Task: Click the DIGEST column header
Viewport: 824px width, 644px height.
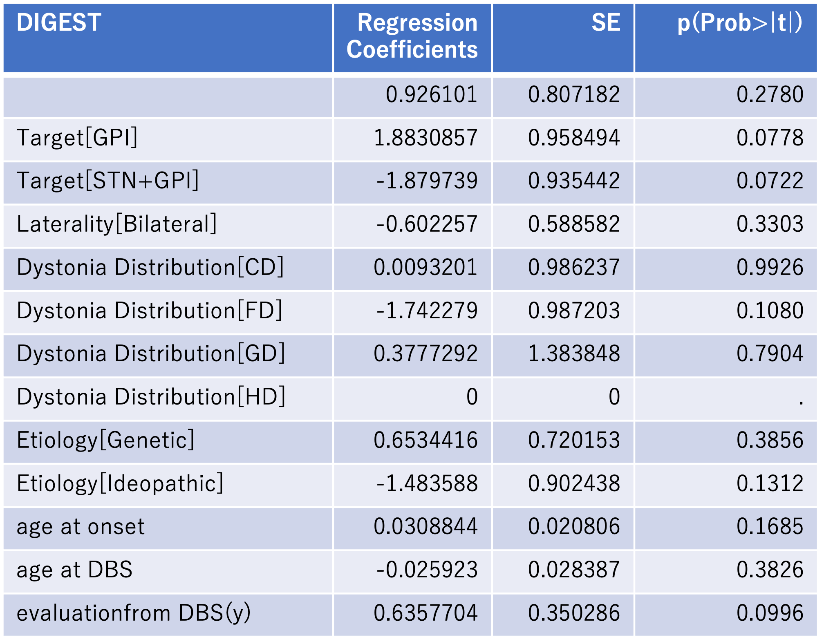Action: [x=59, y=22]
